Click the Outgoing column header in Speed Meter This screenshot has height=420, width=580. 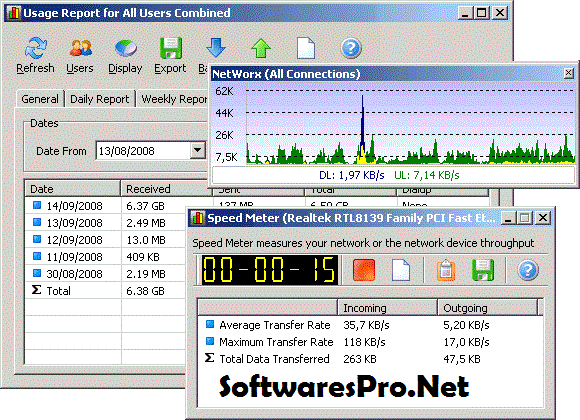pyautogui.click(x=488, y=308)
